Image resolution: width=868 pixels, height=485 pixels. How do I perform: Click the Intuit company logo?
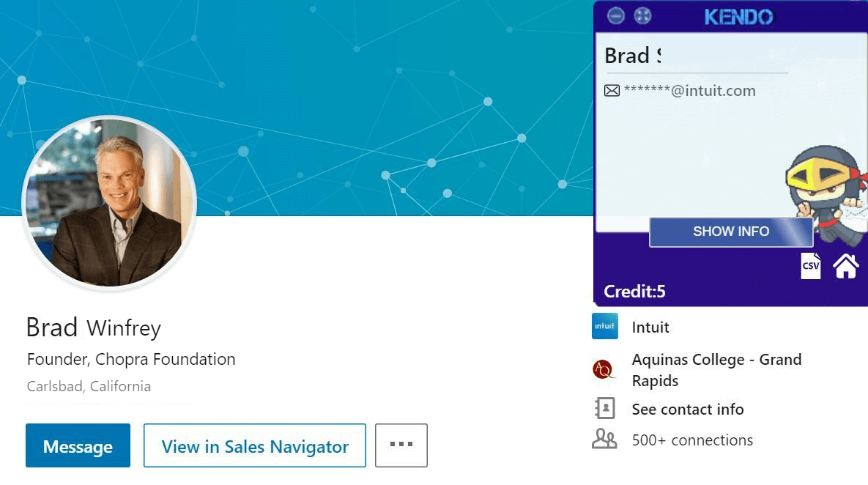[x=604, y=327]
